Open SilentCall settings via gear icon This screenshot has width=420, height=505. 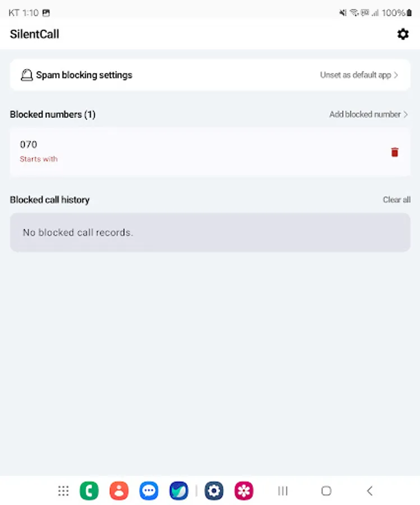(403, 34)
